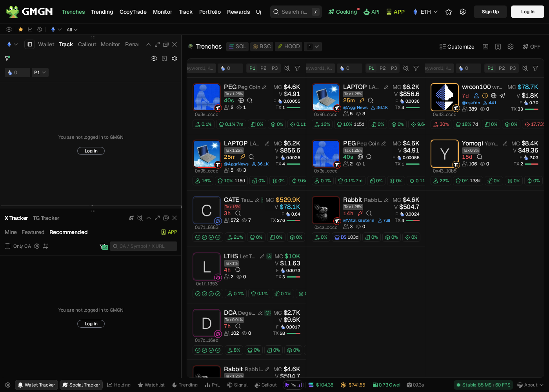Image resolution: width=549 pixels, height=392 pixels.
Task: Open P1 preset dropdown in wallet panel
Action: click(x=40, y=73)
